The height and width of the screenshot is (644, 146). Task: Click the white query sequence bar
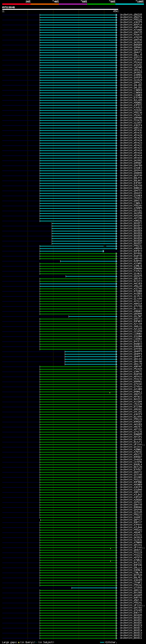pos(60,10)
